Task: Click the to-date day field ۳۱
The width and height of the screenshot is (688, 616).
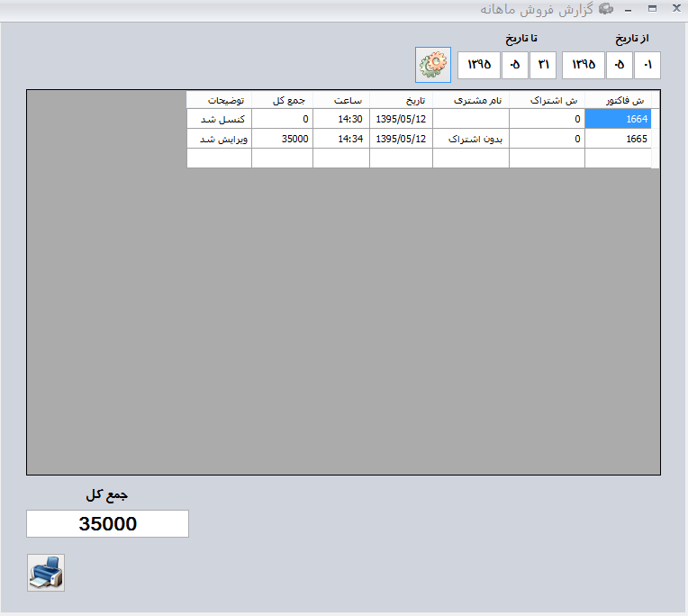Action: pos(543,66)
